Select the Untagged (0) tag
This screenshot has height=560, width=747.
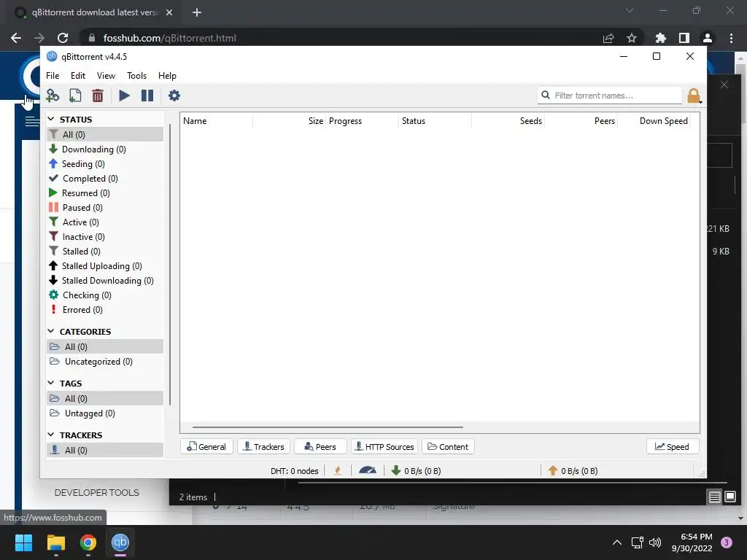pyautogui.click(x=105, y=413)
